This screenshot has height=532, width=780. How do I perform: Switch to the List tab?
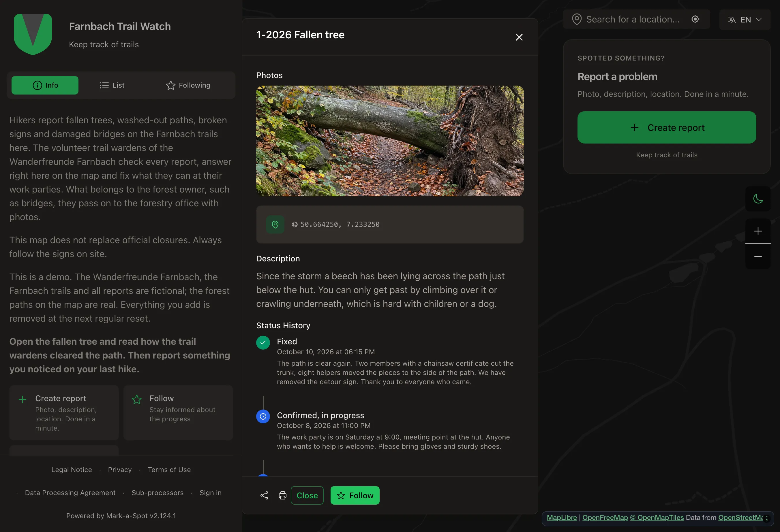[x=112, y=85]
